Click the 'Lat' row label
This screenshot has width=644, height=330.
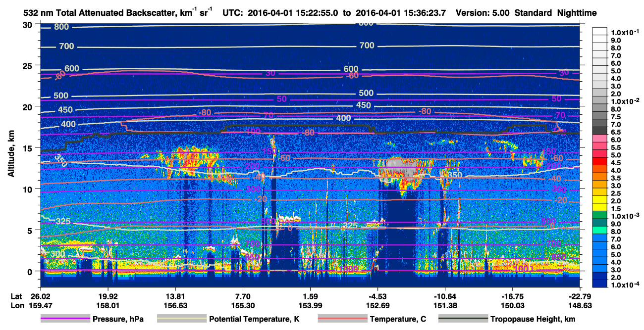point(16,296)
